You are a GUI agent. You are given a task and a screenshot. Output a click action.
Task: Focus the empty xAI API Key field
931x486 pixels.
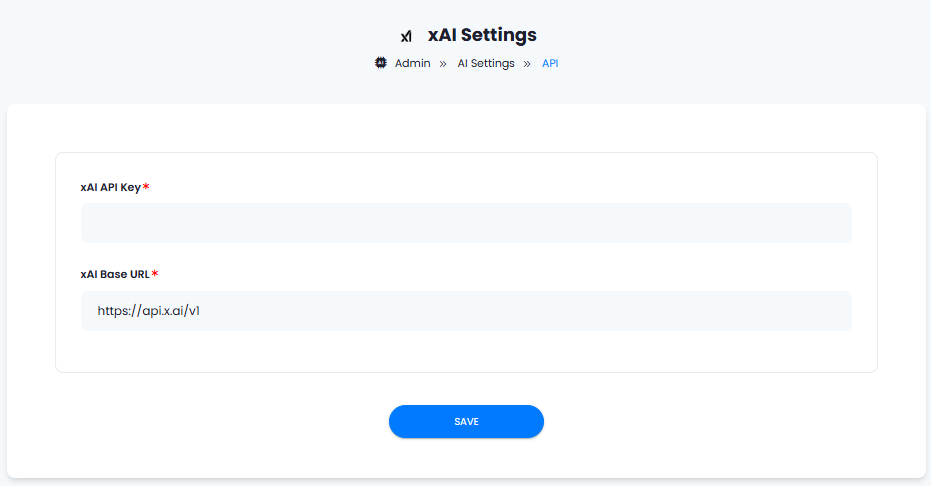(466, 223)
